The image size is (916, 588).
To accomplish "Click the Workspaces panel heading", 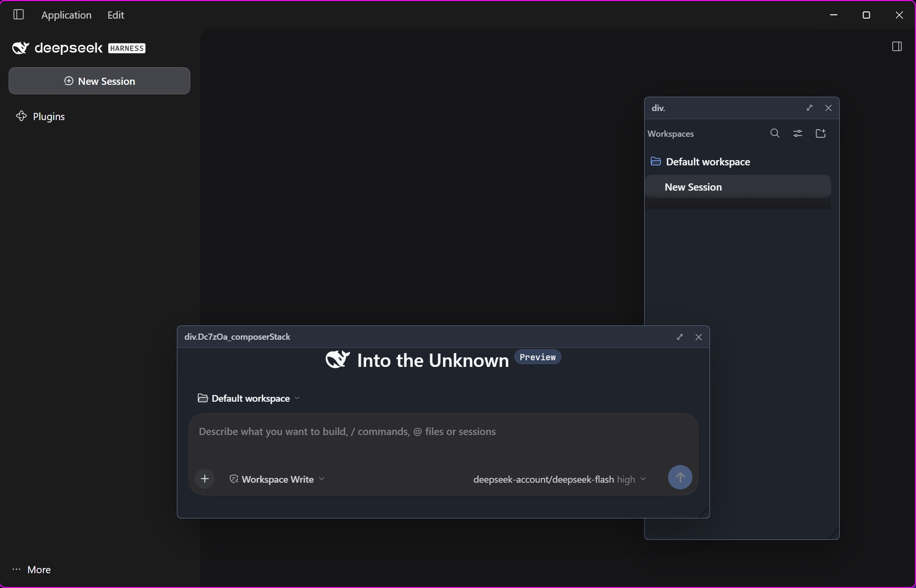I will (670, 134).
